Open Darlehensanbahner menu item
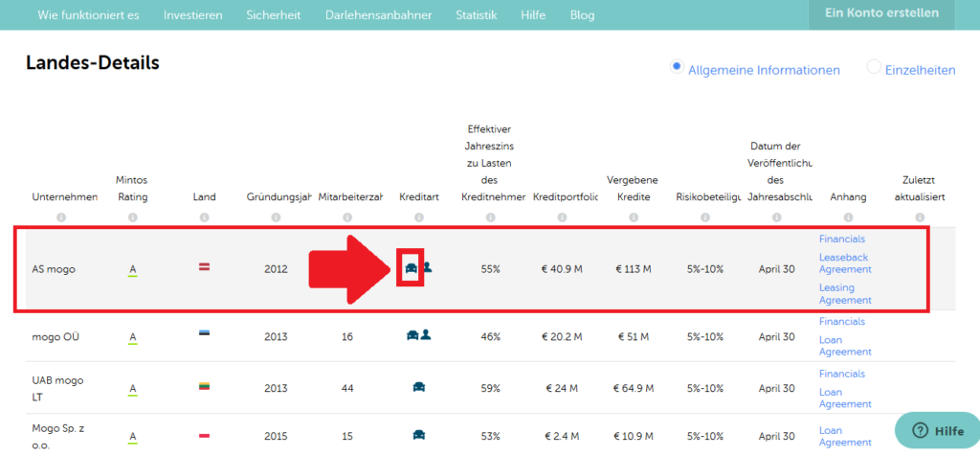The height and width of the screenshot is (456, 980). (379, 15)
